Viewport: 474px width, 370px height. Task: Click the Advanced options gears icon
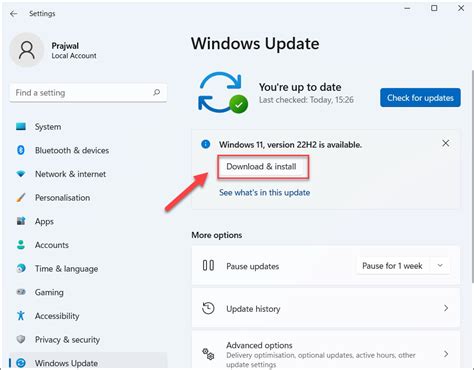tap(208, 354)
